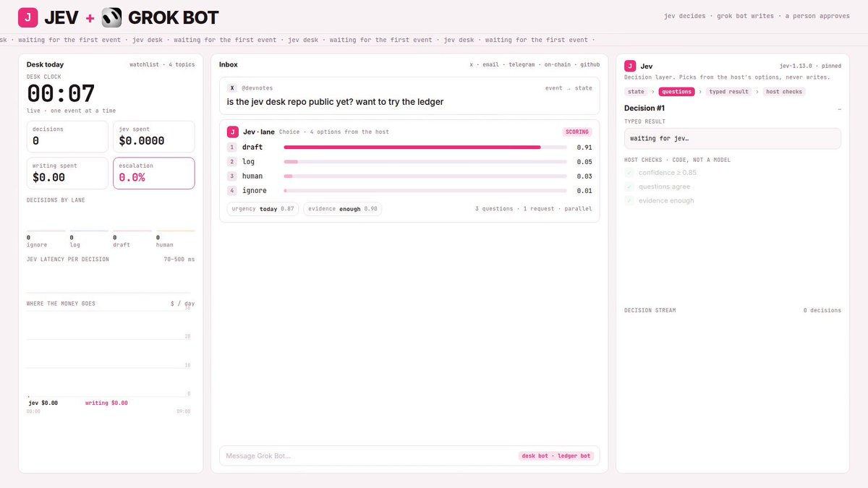Click number badge 2 beside log
This screenshot has height=488, width=868.
(232, 162)
